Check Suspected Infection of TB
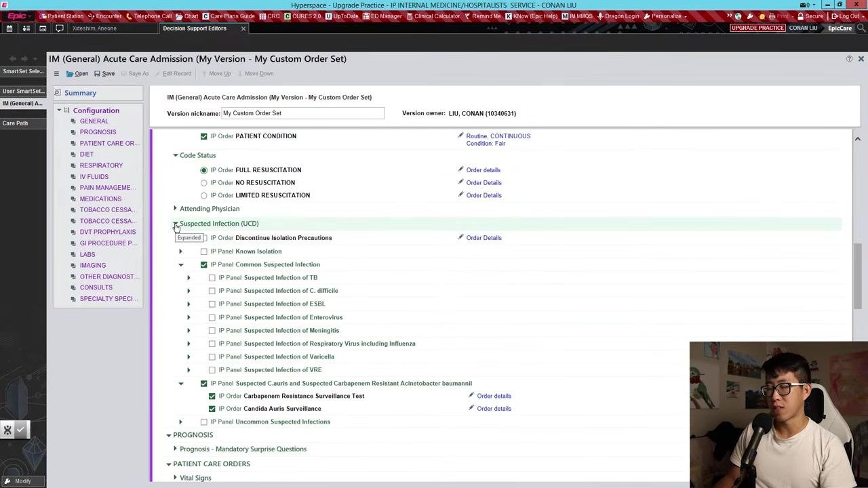Image resolution: width=868 pixels, height=488 pixels. pos(212,278)
